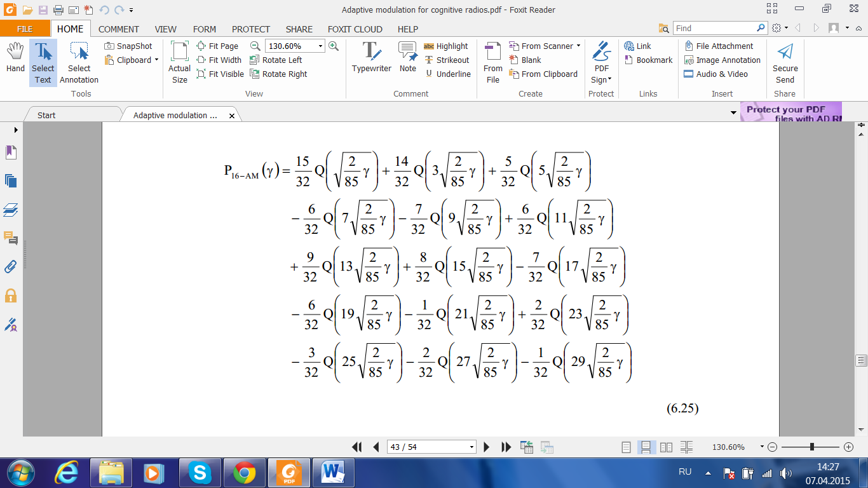Apply Fit Page view

pos(217,46)
